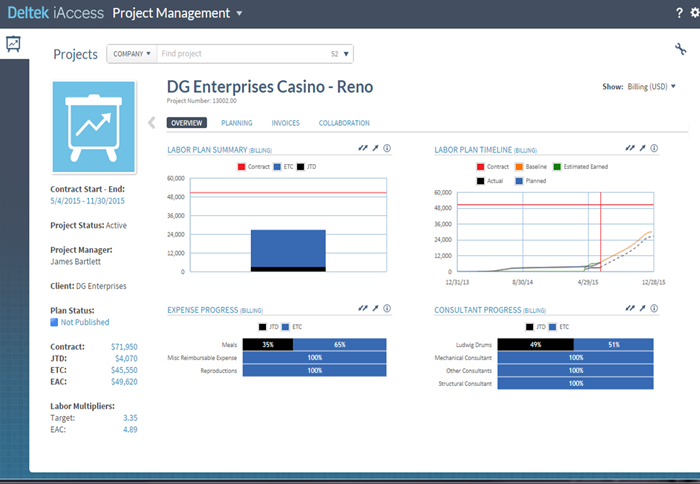This screenshot has height=484, width=700.
Task: Toggle the ETC legend in Consultant Progress
Action: [x=559, y=327]
